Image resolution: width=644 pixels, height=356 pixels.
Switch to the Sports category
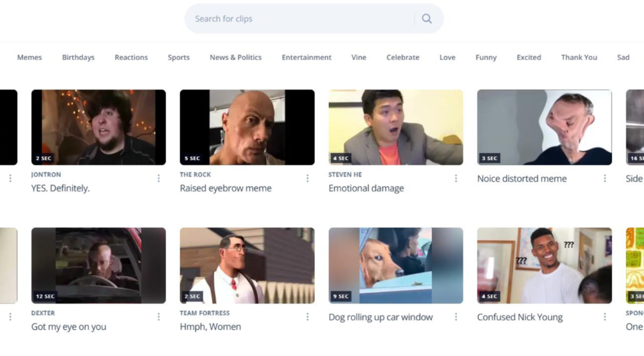179,57
